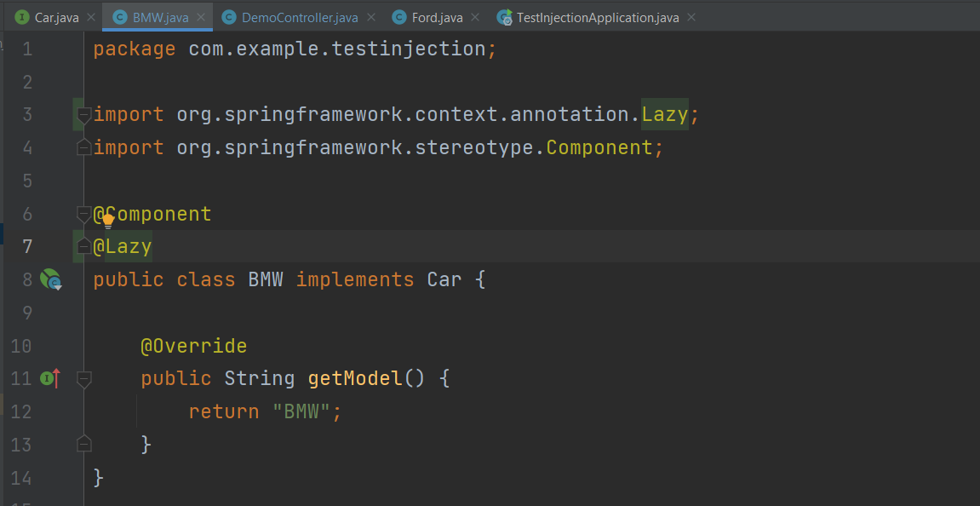The width and height of the screenshot is (980, 506).
Task: Click line number 1 in the gutter
Action: [27, 49]
